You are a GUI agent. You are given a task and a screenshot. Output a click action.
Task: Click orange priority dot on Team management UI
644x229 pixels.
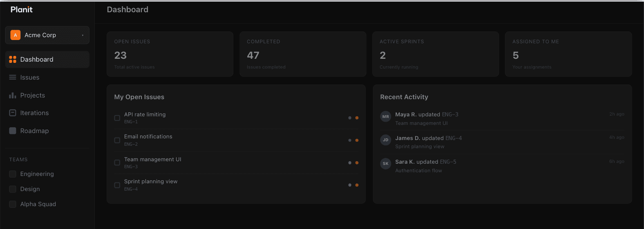click(357, 163)
